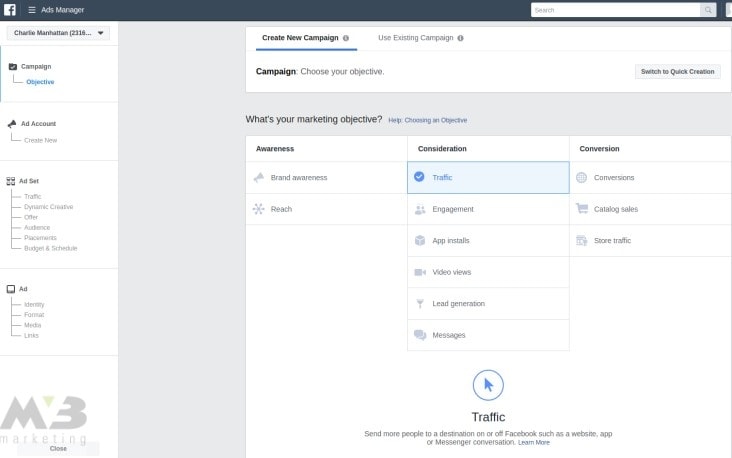Click inside the top Search field

pos(615,10)
